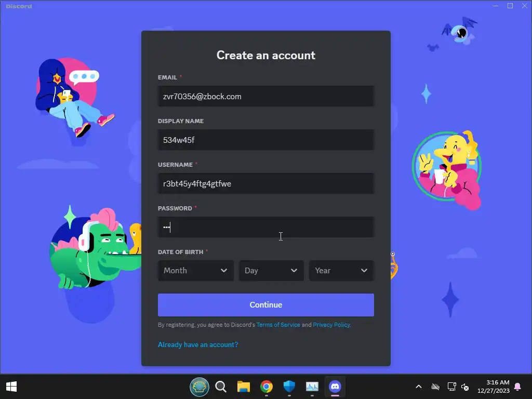Screen dimensions: 532x399
Task: Open the taskbar clock and date
Action: pyautogui.click(x=494, y=387)
